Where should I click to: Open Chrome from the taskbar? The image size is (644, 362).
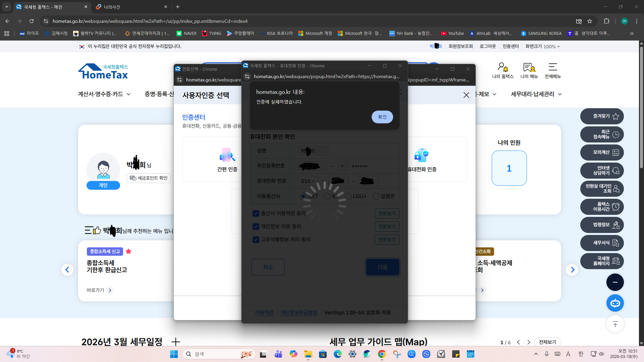382,354
